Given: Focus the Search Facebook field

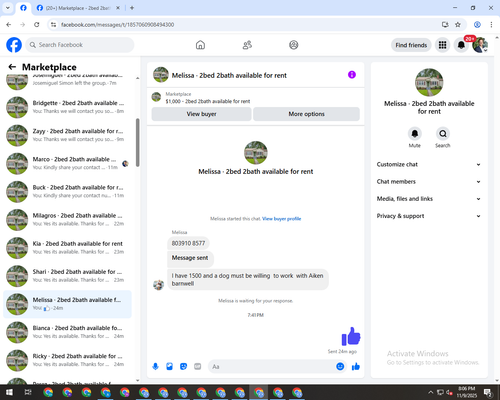Looking at the screenshot, I should point(80,45).
